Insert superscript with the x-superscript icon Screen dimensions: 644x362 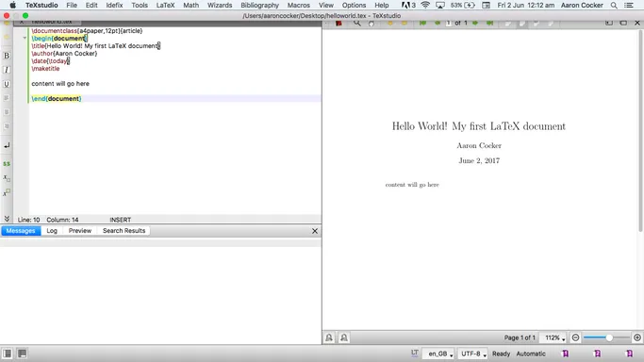click(7, 192)
